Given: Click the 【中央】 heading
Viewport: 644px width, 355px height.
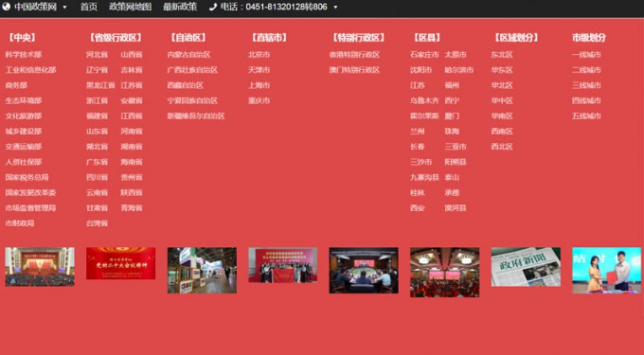Looking at the screenshot, I should (22, 38).
